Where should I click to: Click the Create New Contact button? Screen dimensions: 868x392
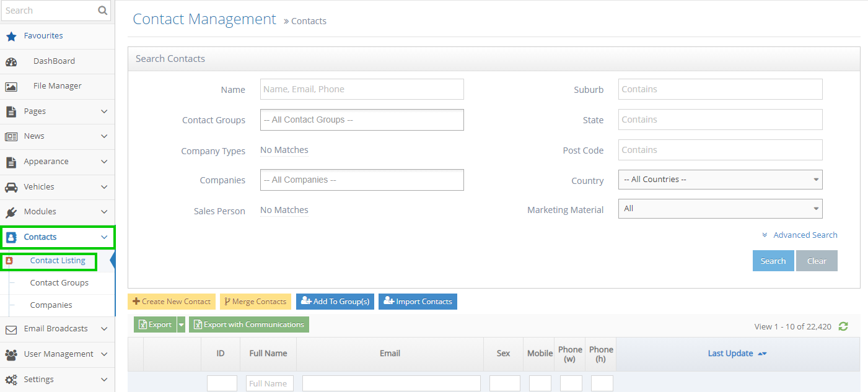[171, 302]
